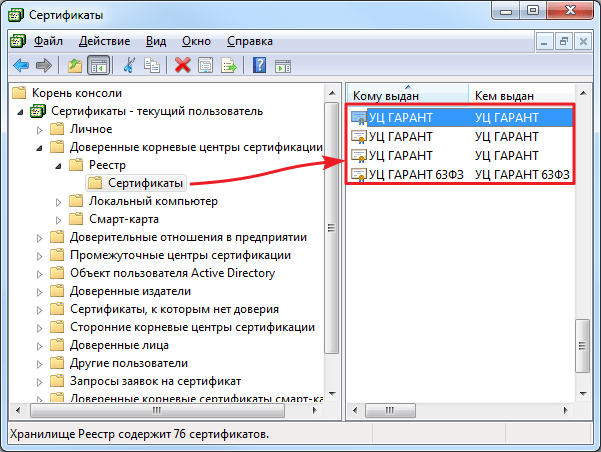Screen dimensions: 601x452
Task: Click the Copy toolbar icon
Action: click(x=152, y=65)
